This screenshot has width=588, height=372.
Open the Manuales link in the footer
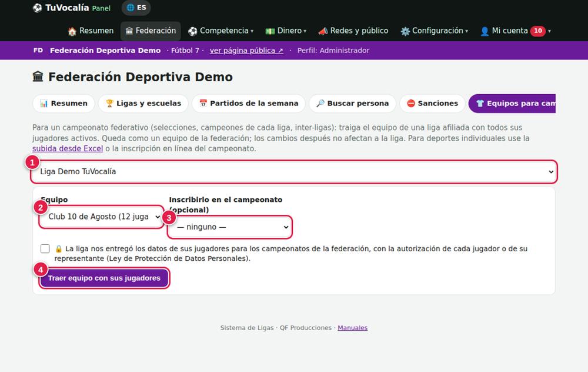click(352, 328)
